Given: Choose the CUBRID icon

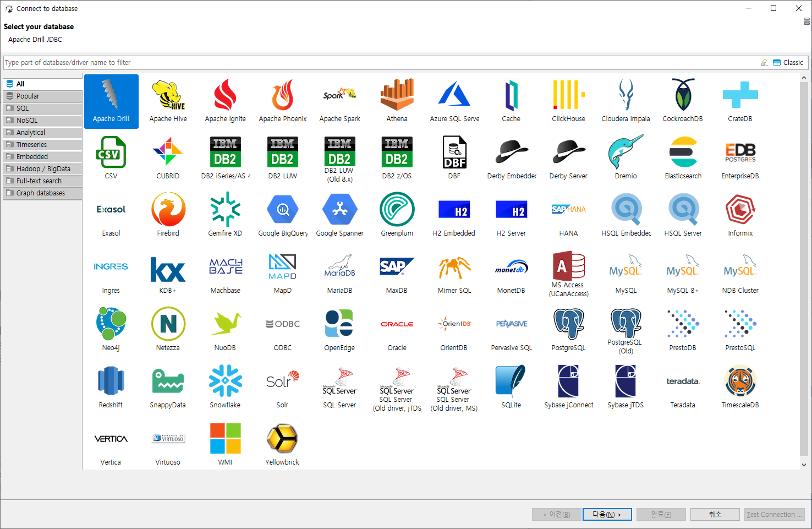Looking at the screenshot, I should coord(168,152).
